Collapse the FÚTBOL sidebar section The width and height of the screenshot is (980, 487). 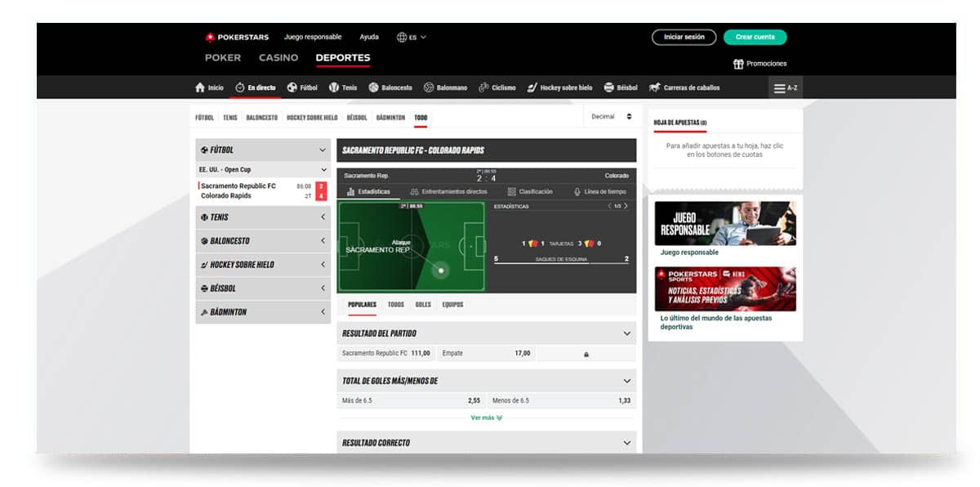(x=263, y=150)
